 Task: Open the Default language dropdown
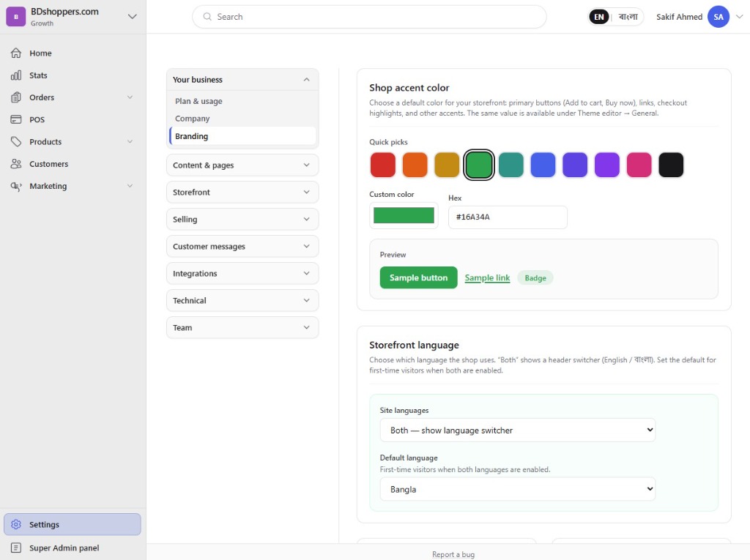coord(518,489)
